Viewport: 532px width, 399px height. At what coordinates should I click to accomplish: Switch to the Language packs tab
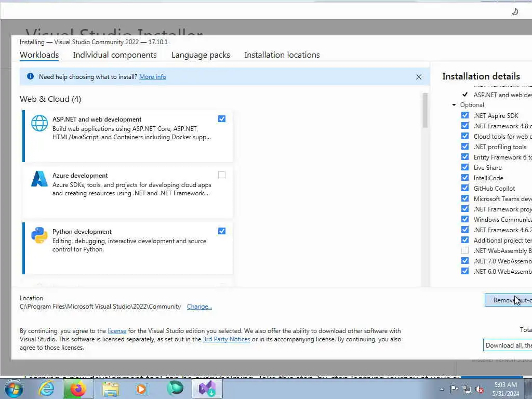(201, 55)
